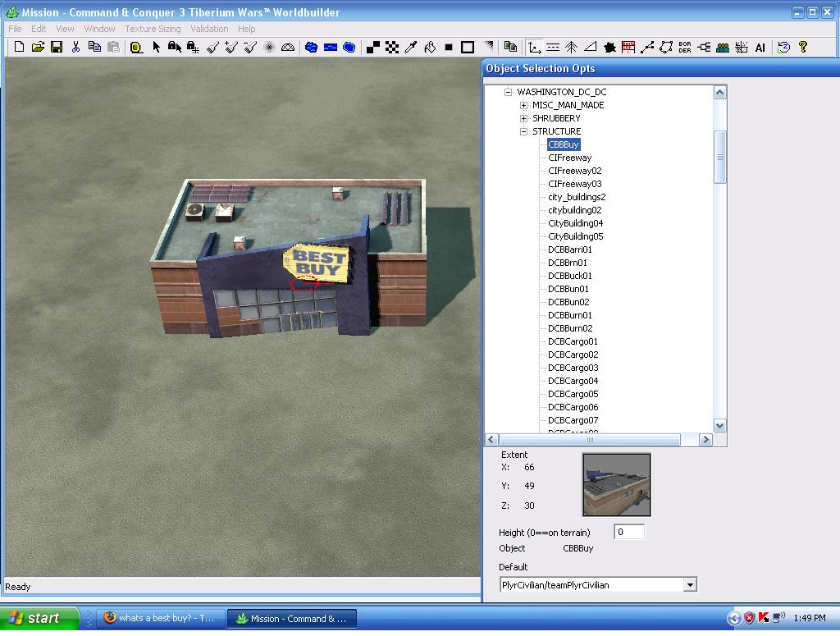Open a map with the folder icon
The height and width of the screenshot is (636, 840).
pos(38,47)
